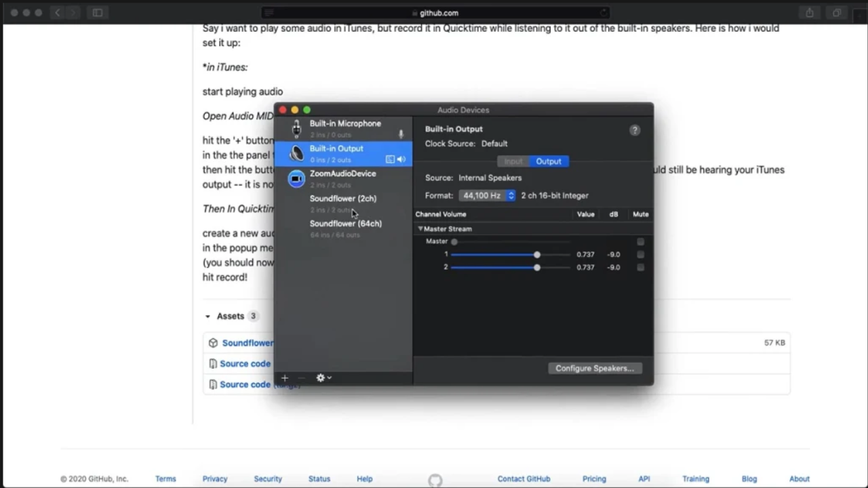The width and height of the screenshot is (868, 488).
Task: Click the channel 2 dB value -9.0
Action: (614, 268)
